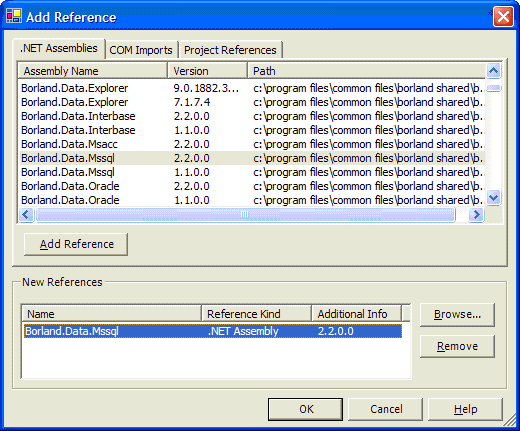Select Borland.Data.Mssql version 1.1.0.0 row
Screen dimensions: 520x431
click(252, 172)
